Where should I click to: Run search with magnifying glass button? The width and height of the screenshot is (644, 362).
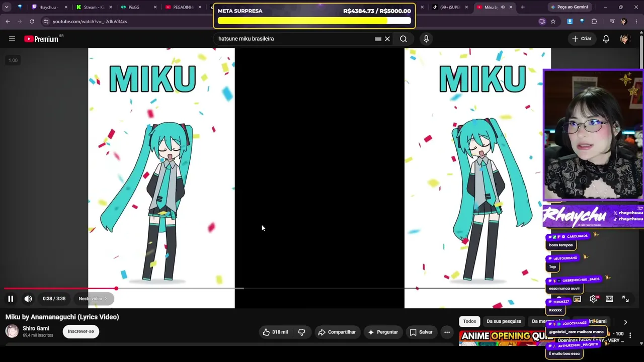(x=404, y=39)
